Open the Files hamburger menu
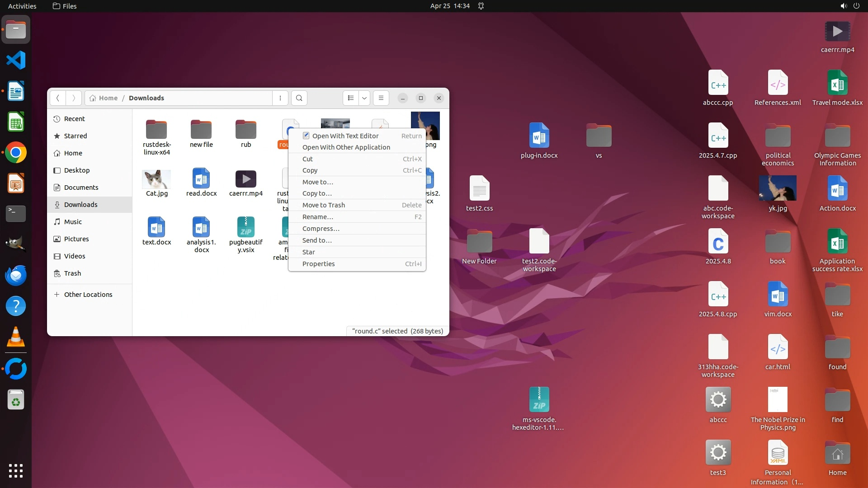This screenshot has width=868, height=488. (381, 98)
